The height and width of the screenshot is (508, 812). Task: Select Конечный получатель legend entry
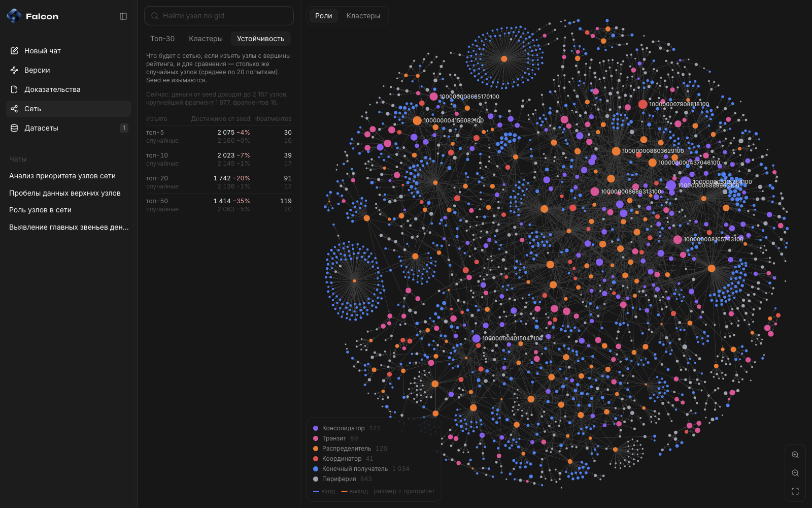[x=361, y=469]
